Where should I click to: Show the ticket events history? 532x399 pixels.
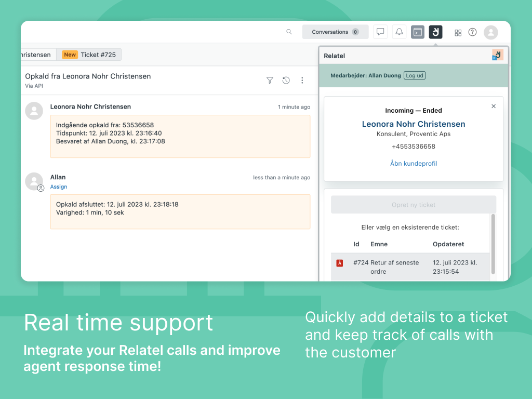click(x=286, y=80)
